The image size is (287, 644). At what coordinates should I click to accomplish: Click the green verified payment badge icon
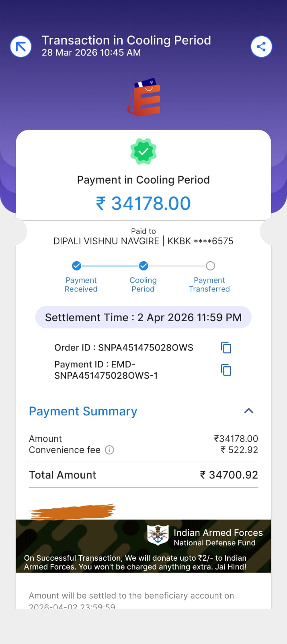coord(143,152)
